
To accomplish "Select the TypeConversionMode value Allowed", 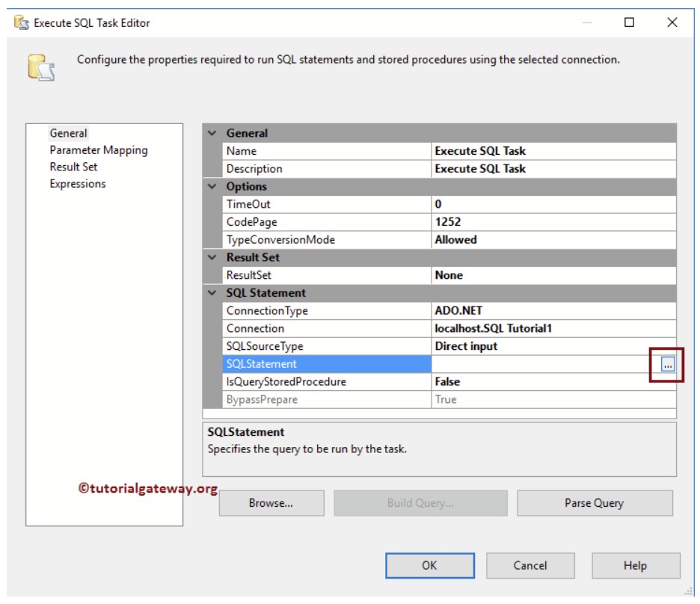I will pyautogui.click(x=553, y=240).
